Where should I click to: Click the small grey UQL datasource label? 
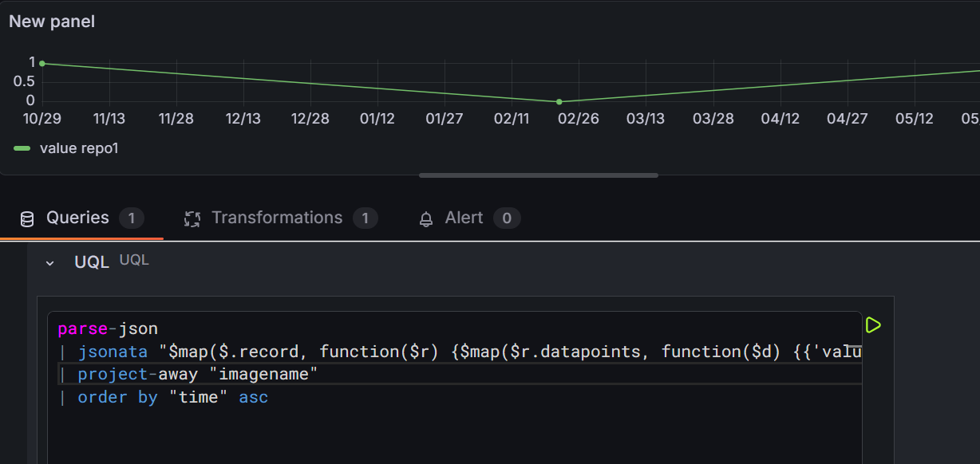(x=134, y=261)
